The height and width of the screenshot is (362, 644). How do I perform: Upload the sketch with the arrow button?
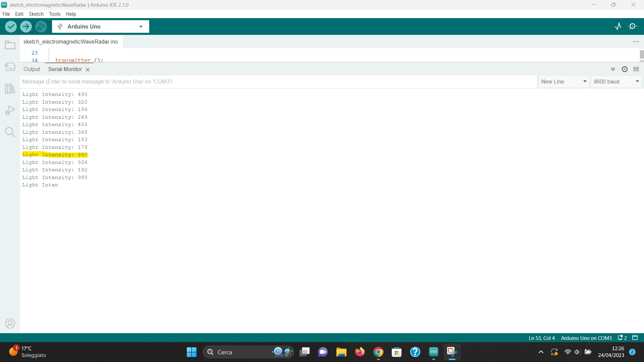[26, 26]
